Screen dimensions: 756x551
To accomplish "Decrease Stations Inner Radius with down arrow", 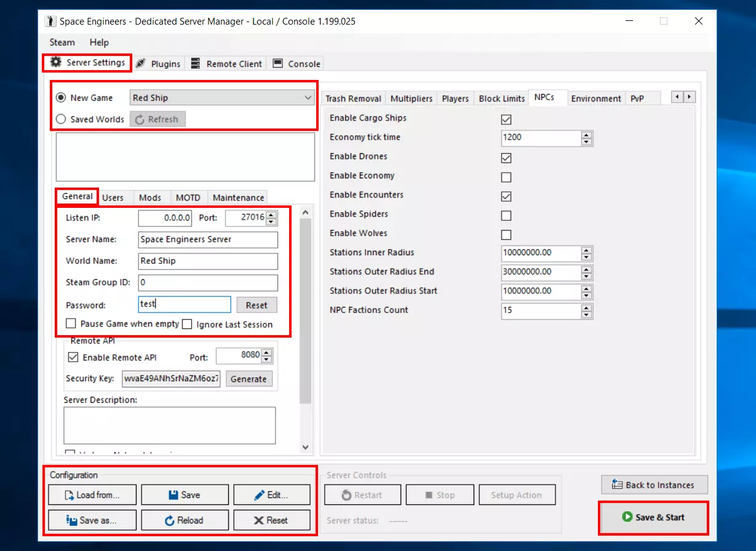I will [x=587, y=256].
